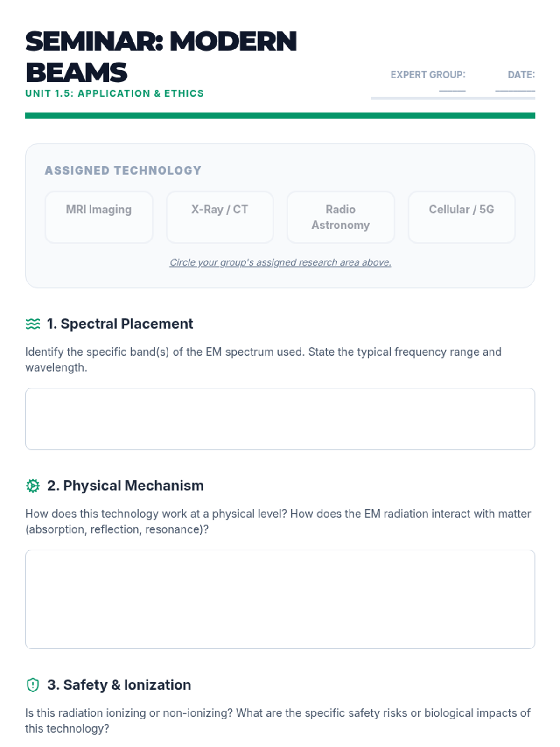Screen dimensions: 560x747
Task: Click inside the Physical Mechanism answer box
Action: click(280, 599)
